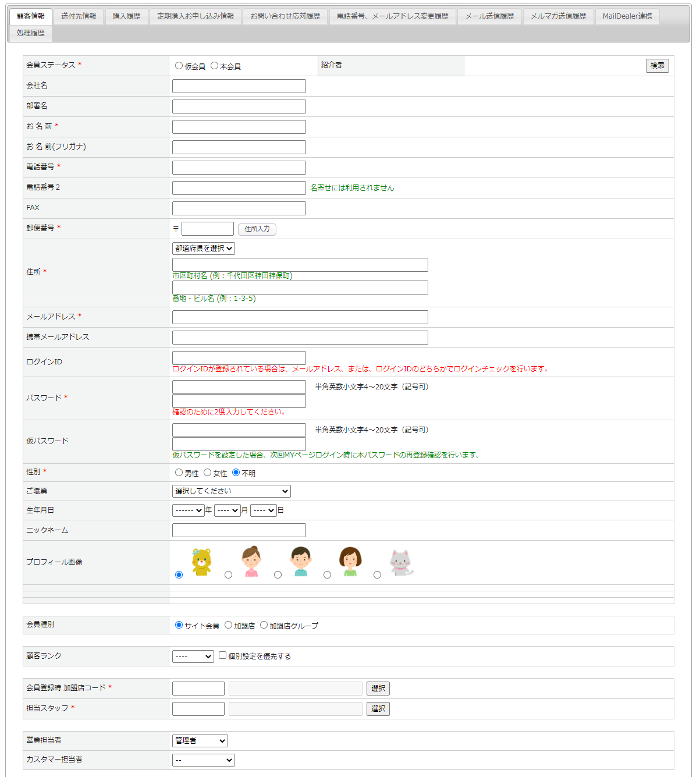Focus the ログインID input field
The height and width of the screenshot is (777, 700).
click(239, 358)
